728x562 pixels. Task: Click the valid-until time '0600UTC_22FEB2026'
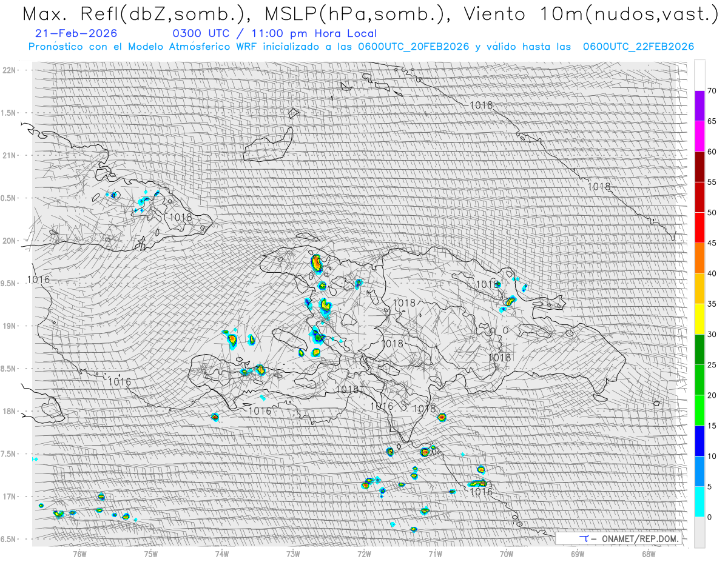[638, 47]
